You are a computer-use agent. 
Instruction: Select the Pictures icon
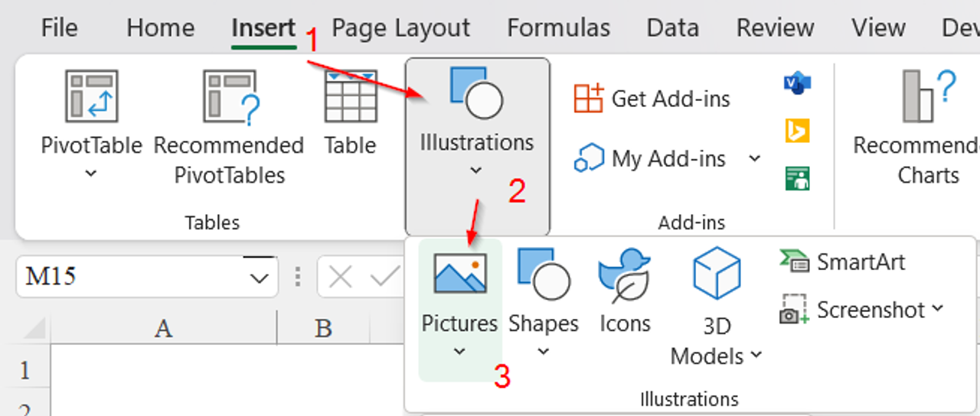pyautogui.click(x=460, y=273)
